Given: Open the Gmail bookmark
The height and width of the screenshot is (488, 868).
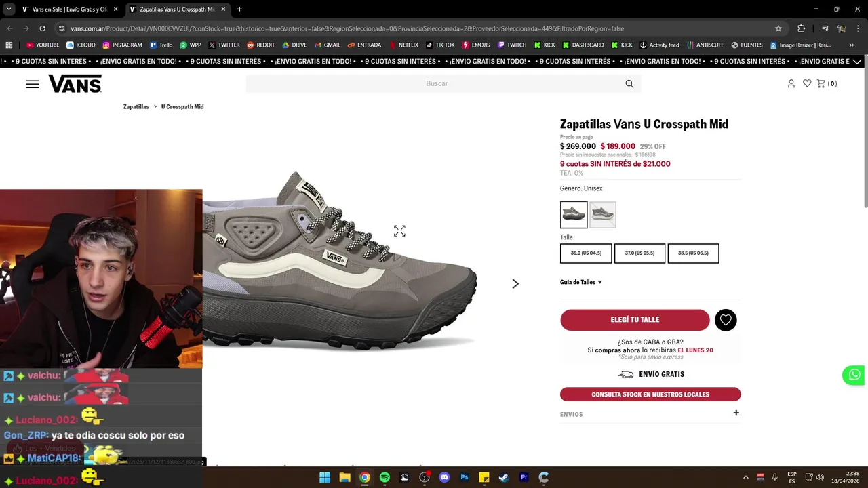Looking at the screenshot, I should pos(328,45).
